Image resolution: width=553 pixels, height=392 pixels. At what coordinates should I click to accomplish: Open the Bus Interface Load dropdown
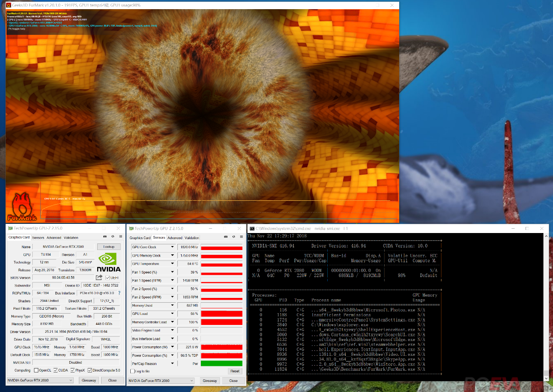pyautogui.click(x=173, y=338)
